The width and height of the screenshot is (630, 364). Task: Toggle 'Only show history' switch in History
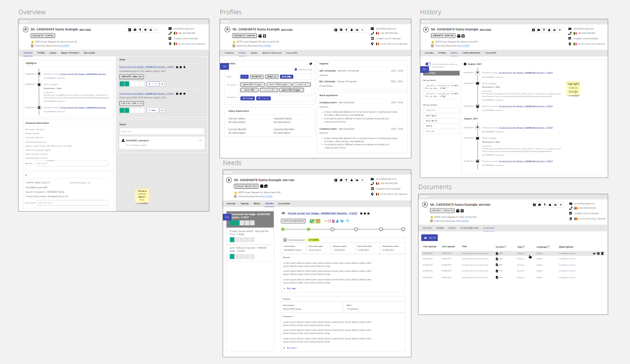428,64
